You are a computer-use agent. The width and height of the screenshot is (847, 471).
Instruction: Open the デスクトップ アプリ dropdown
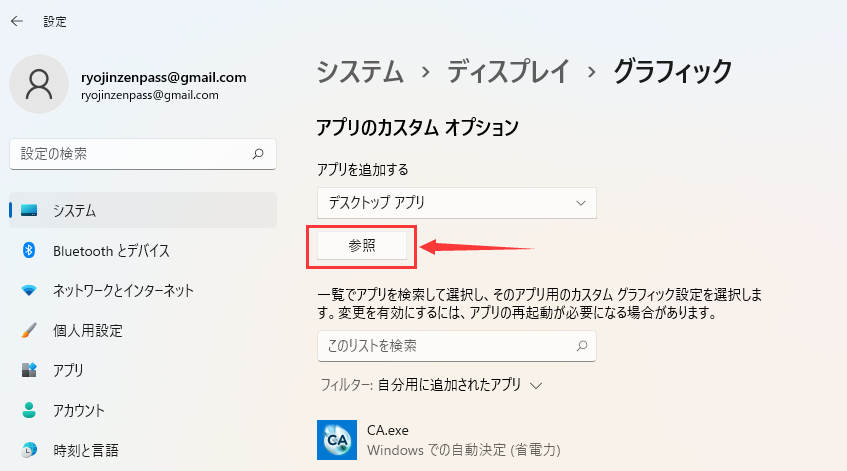[x=456, y=203]
